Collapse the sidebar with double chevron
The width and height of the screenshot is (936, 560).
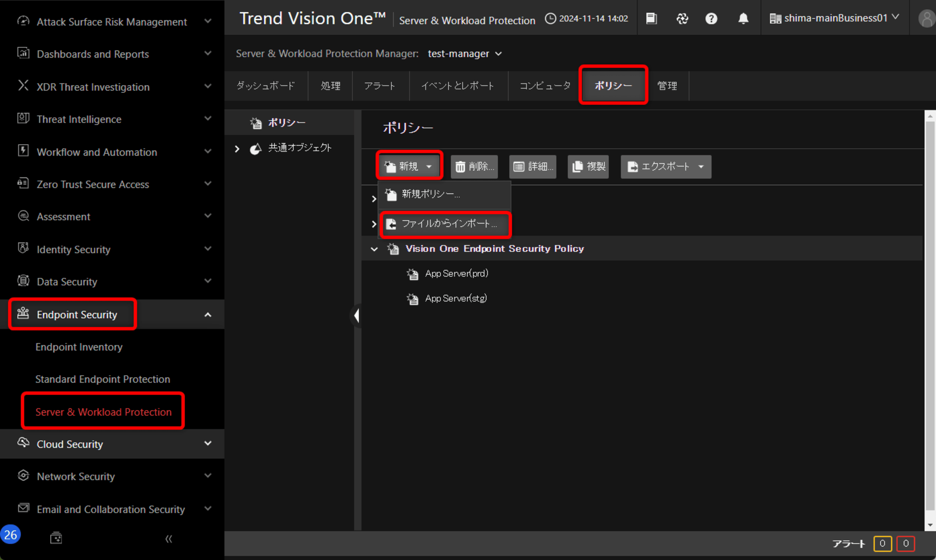coord(168,539)
